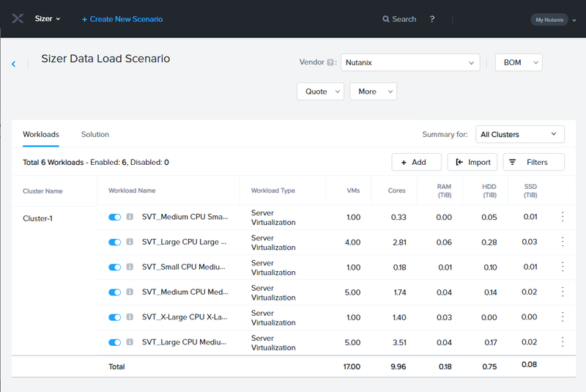Open help via question mark icon
586x392 pixels.
(432, 19)
